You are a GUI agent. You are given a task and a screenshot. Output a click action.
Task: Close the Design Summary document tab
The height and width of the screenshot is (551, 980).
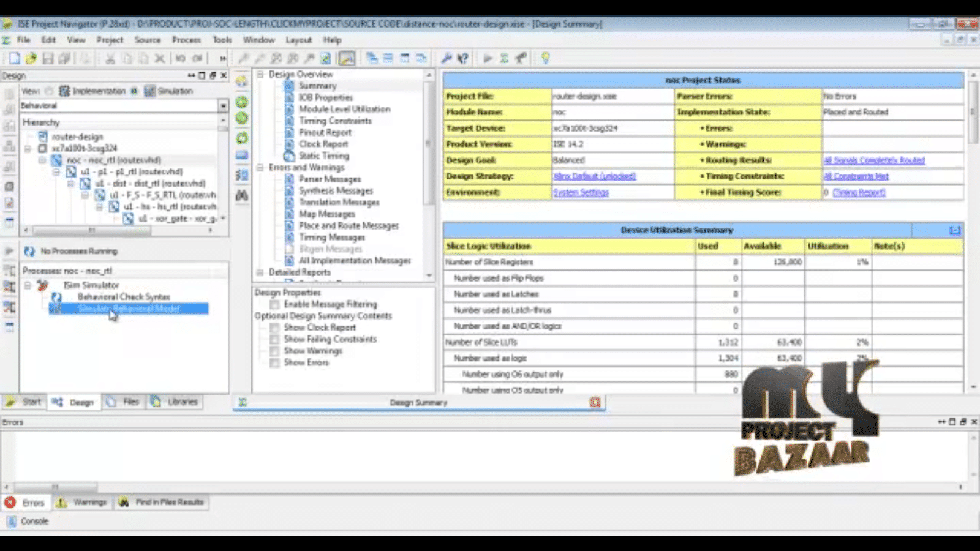coord(595,402)
